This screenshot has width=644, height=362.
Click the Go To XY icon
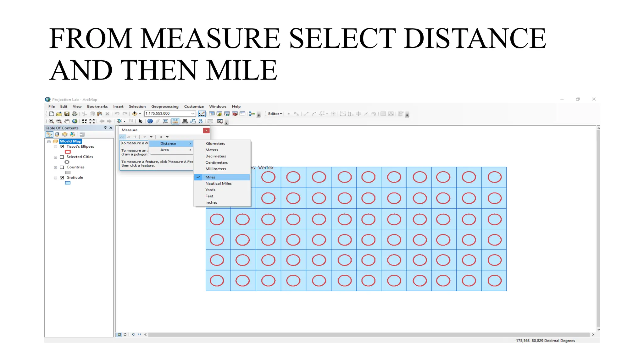pyautogui.click(x=201, y=121)
